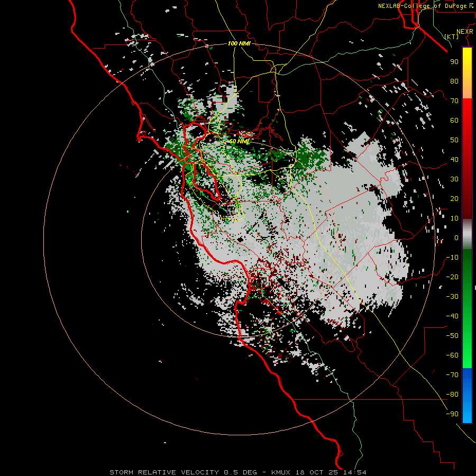Click the -20 value on the velocity scale
Viewport: 476px width, 476px height.
coord(452,277)
